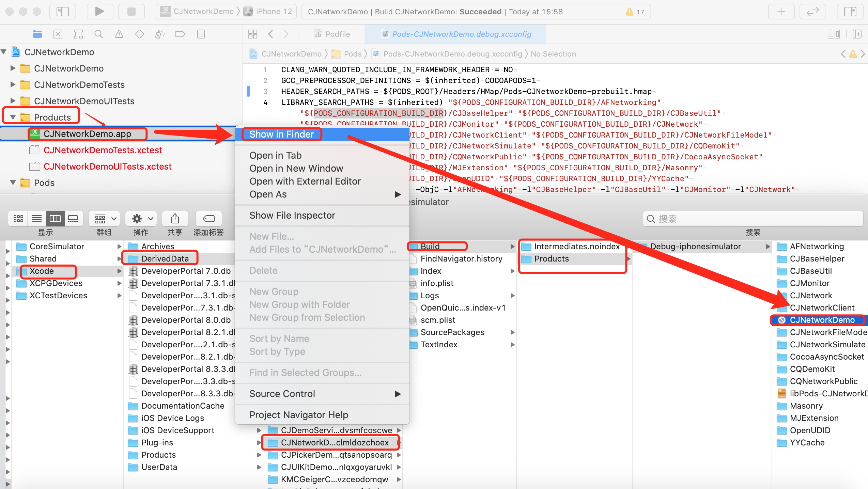
Task: Open the Breakpoint navigator icon
Action: coord(180,34)
